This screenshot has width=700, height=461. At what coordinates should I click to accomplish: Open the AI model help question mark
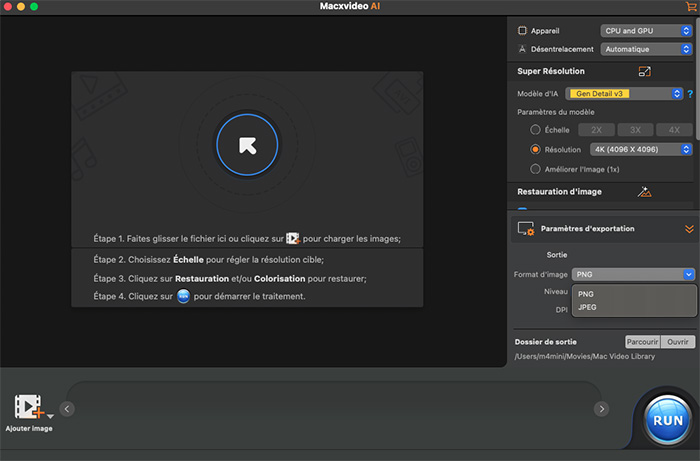tap(690, 94)
